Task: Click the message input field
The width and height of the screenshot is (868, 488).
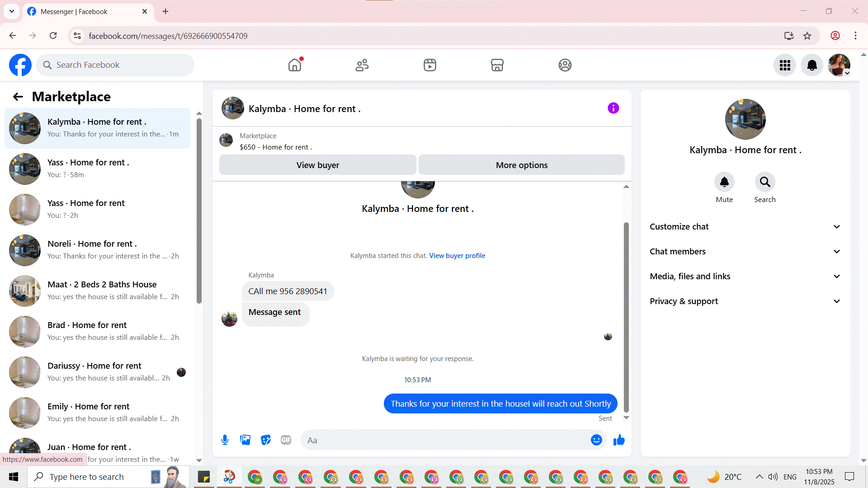Action: tap(445, 440)
